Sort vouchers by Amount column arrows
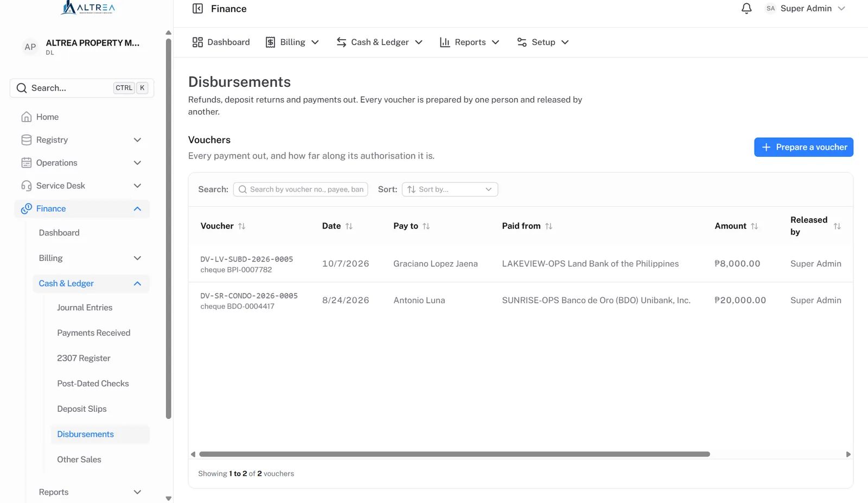This screenshot has height=503, width=868. [x=754, y=226]
